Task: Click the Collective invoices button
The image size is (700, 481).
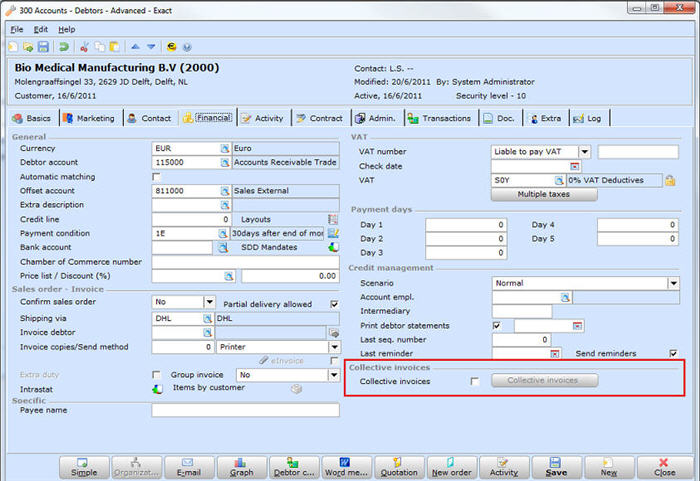Action: click(545, 381)
